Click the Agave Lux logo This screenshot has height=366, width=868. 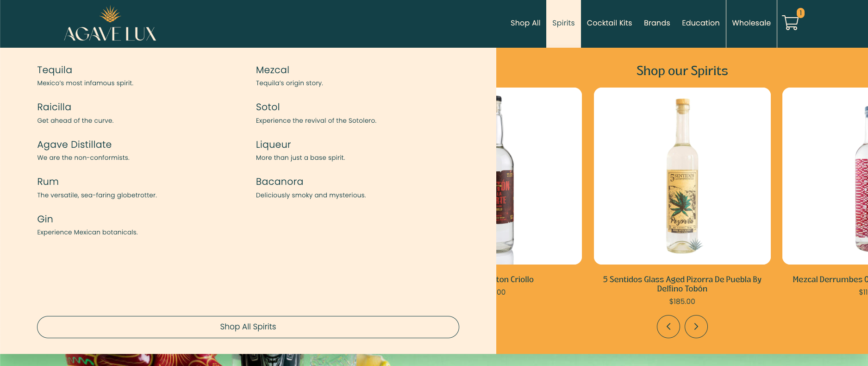(x=110, y=24)
